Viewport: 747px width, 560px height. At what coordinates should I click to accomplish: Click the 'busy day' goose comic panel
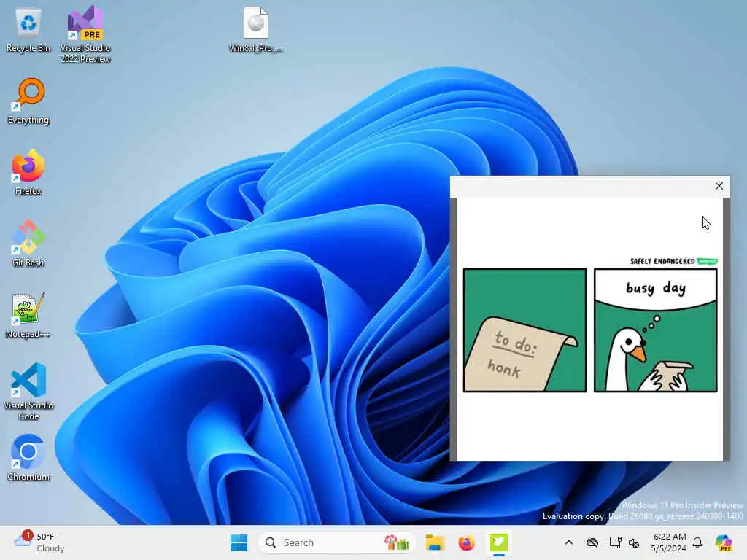[x=656, y=330]
